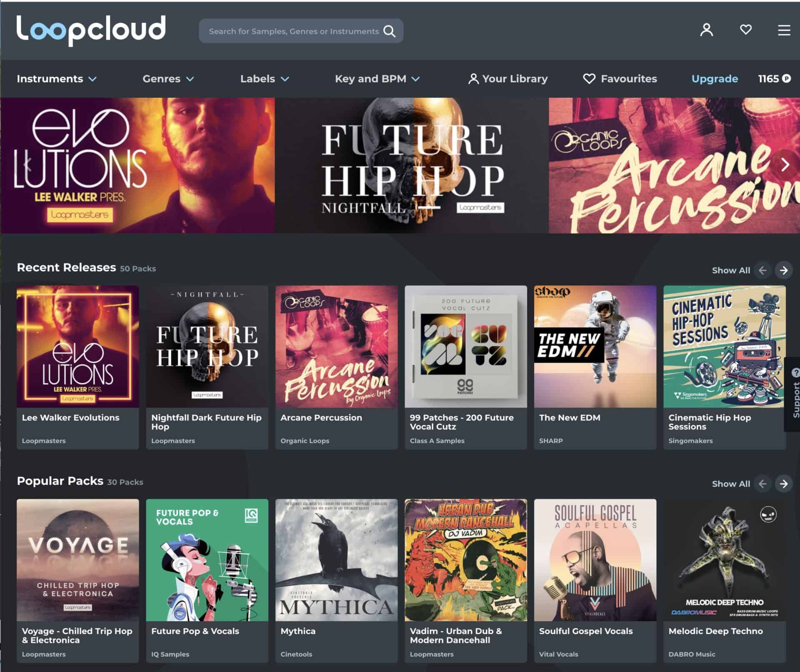Click the Upgrade link
This screenshot has width=800, height=672.
pos(715,79)
